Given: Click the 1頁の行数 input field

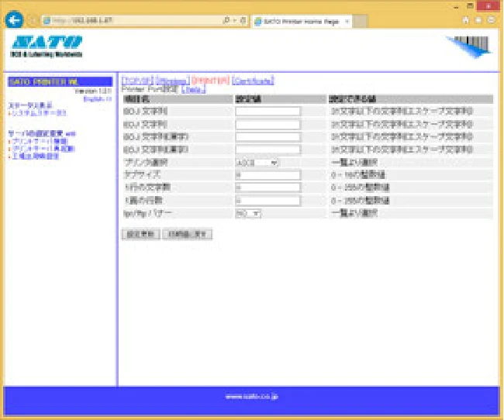Looking at the screenshot, I should point(268,201).
